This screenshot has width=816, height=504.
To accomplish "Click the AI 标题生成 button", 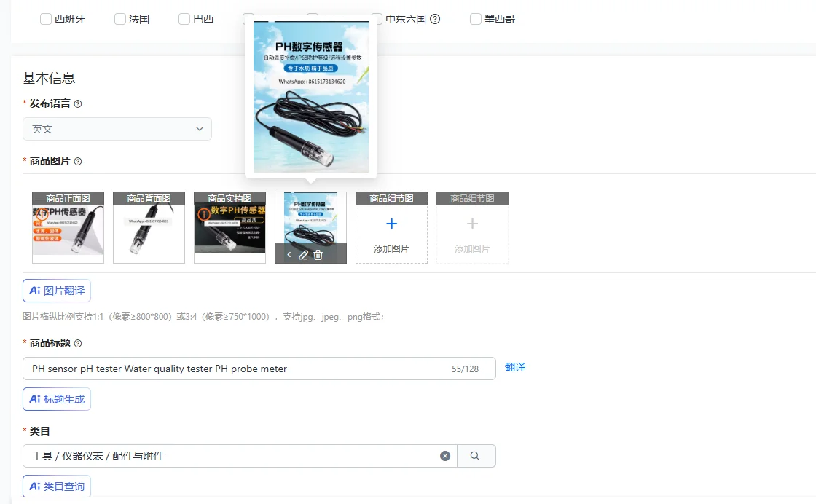I will pyautogui.click(x=56, y=399).
